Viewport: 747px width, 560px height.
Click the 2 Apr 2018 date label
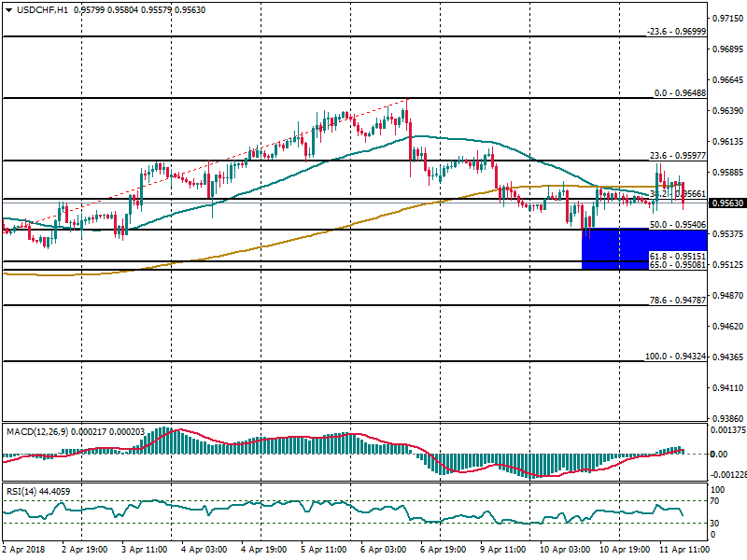coord(24,551)
